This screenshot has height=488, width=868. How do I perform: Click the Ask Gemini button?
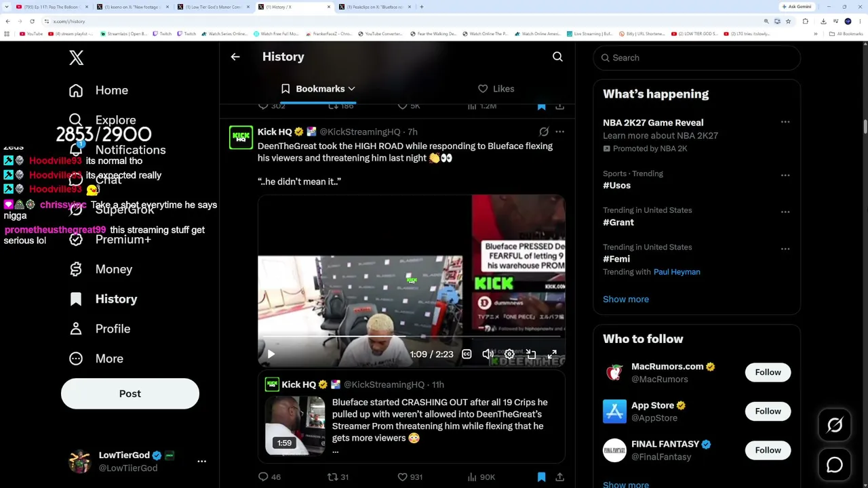coord(796,7)
